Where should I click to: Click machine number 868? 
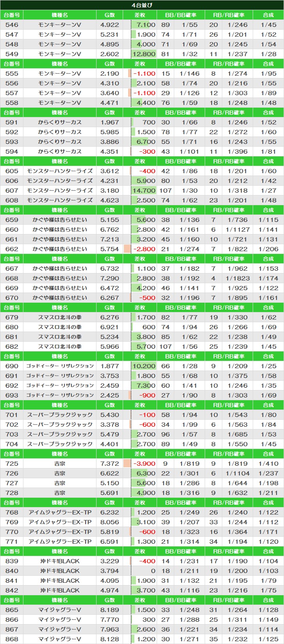pos(12,639)
